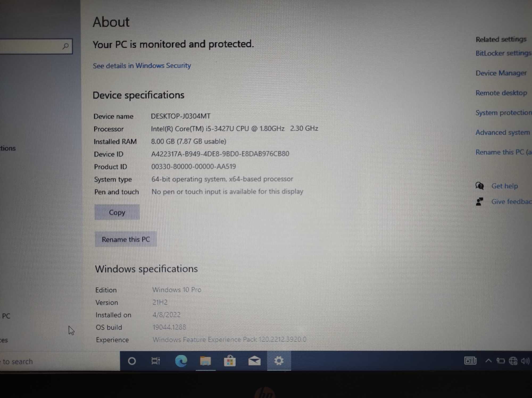Open Settings gear icon in taskbar

[278, 361]
